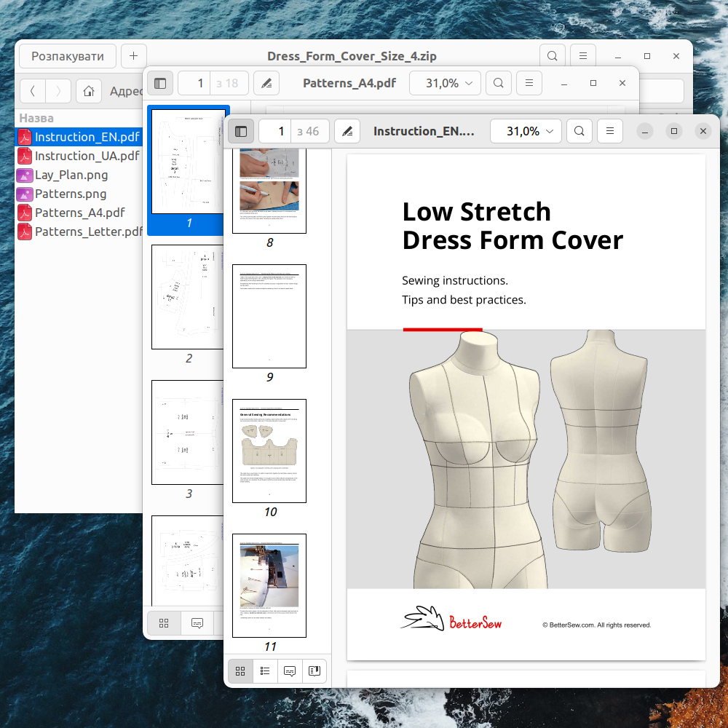Search inside the Dress_Form_Cover archive
The width and height of the screenshot is (728, 728).
click(x=553, y=56)
